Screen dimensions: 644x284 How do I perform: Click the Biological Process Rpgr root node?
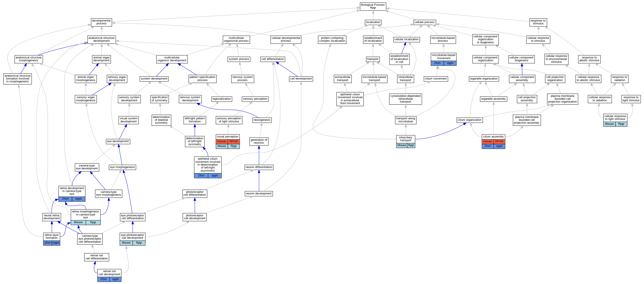tap(373, 7)
